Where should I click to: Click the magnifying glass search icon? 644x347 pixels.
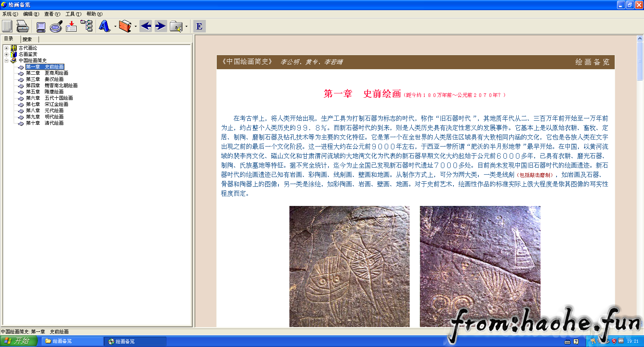(x=56, y=27)
